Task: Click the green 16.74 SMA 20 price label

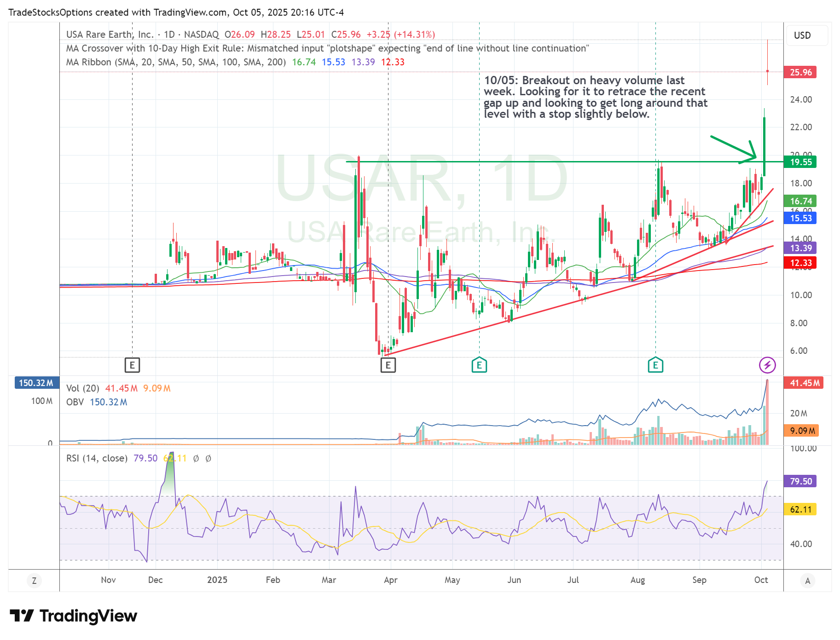Action: click(x=800, y=201)
